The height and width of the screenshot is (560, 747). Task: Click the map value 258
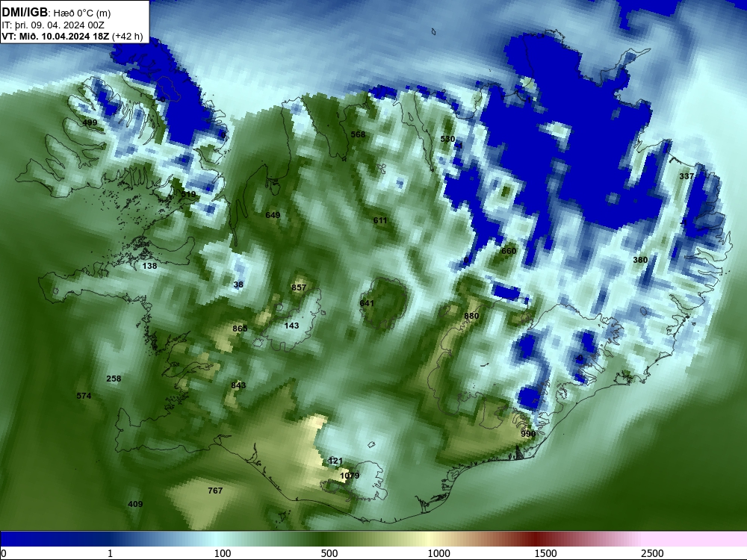(114, 379)
